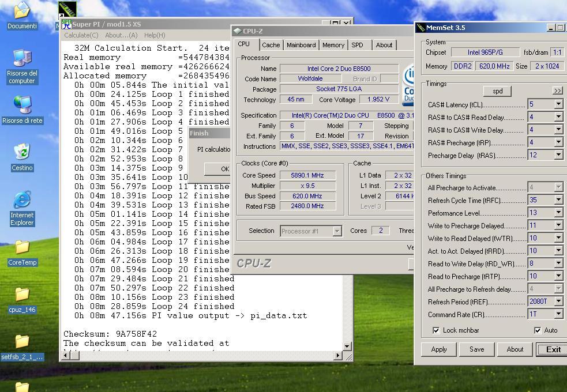Click the memory chip shortcut icon on desktop

click(x=67, y=9)
